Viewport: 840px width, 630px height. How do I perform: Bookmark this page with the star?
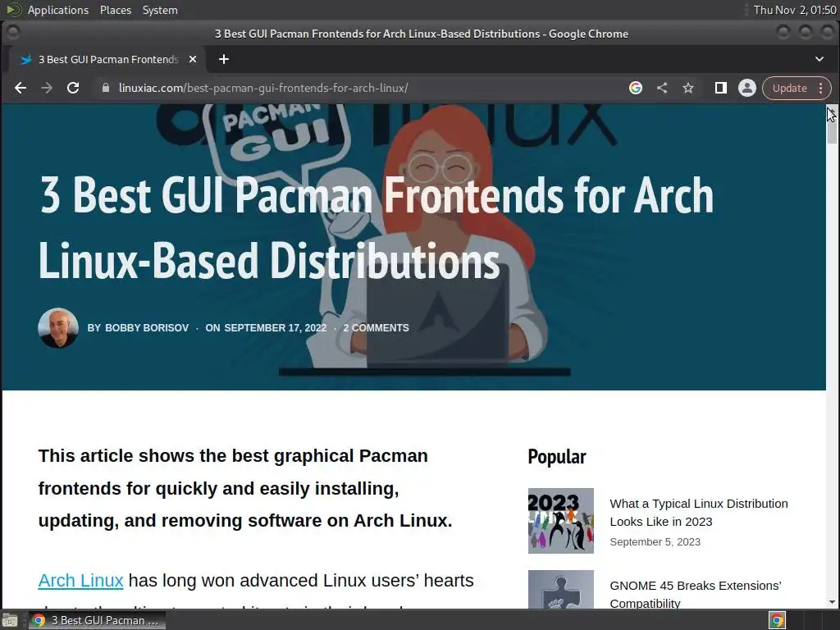pyautogui.click(x=688, y=88)
